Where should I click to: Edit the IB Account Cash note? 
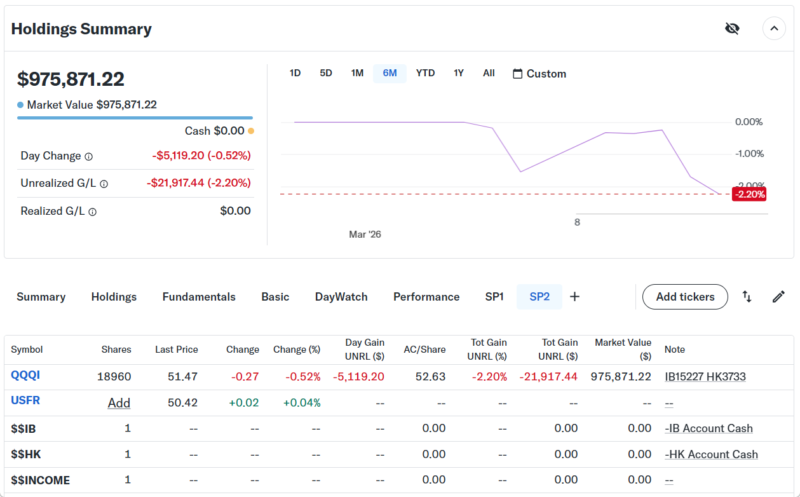click(x=709, y=428)
